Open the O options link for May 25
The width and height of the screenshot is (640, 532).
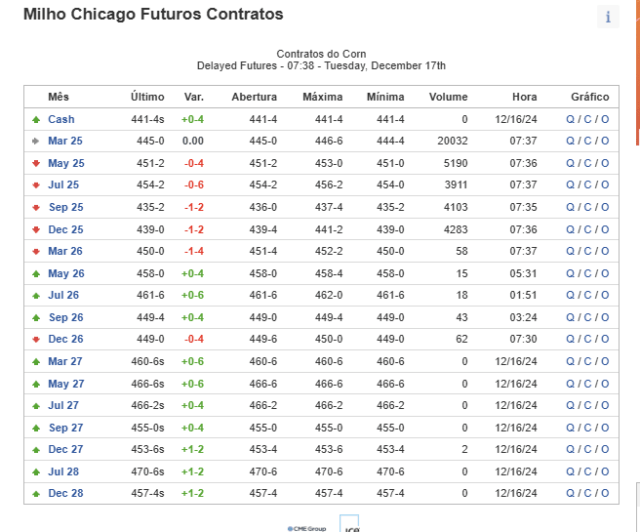click(x=605, y=163)
